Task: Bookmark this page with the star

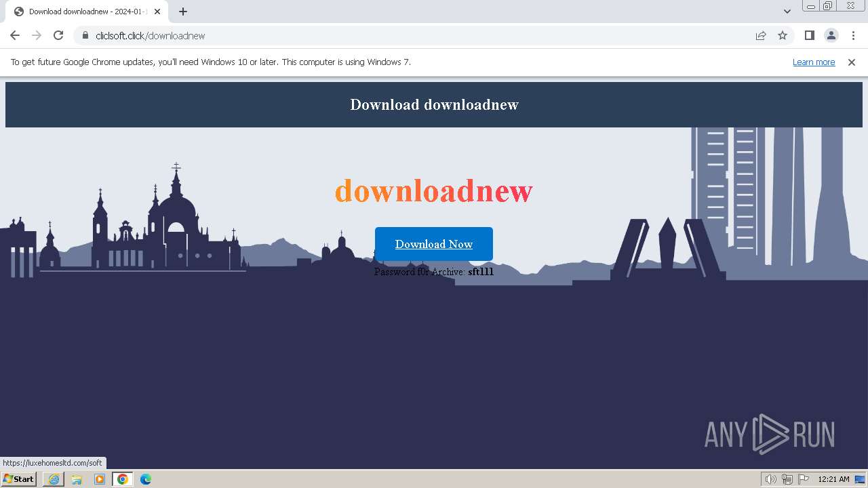Action: [x=783, y=35]
